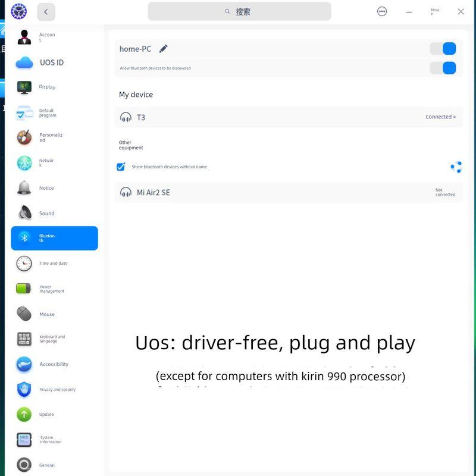Click the pencil icon to rename home-PC
This screenshot has width=476, height=476.
(163, 49)
